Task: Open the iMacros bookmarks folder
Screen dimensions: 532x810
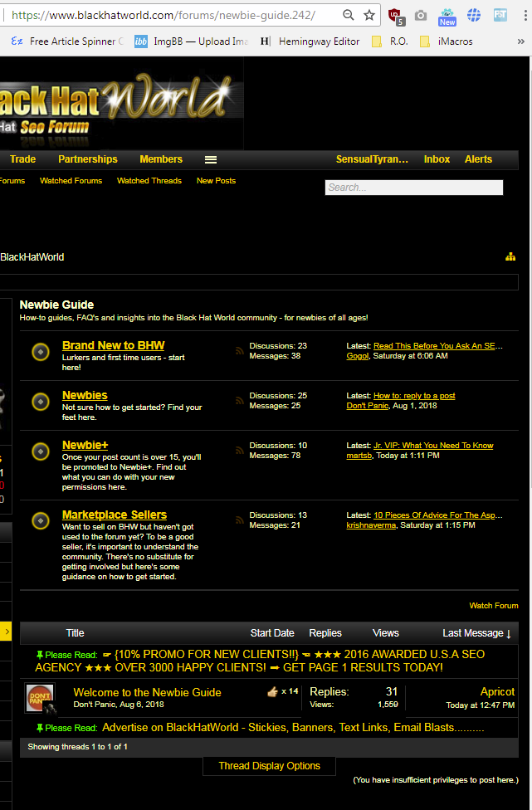Action: pos(447,41)
